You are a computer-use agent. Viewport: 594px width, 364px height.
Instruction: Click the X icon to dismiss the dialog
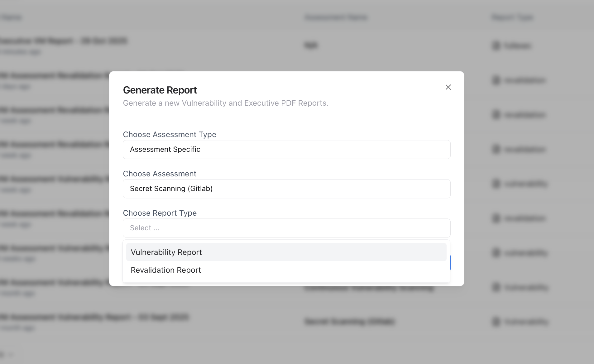(448, 87)
